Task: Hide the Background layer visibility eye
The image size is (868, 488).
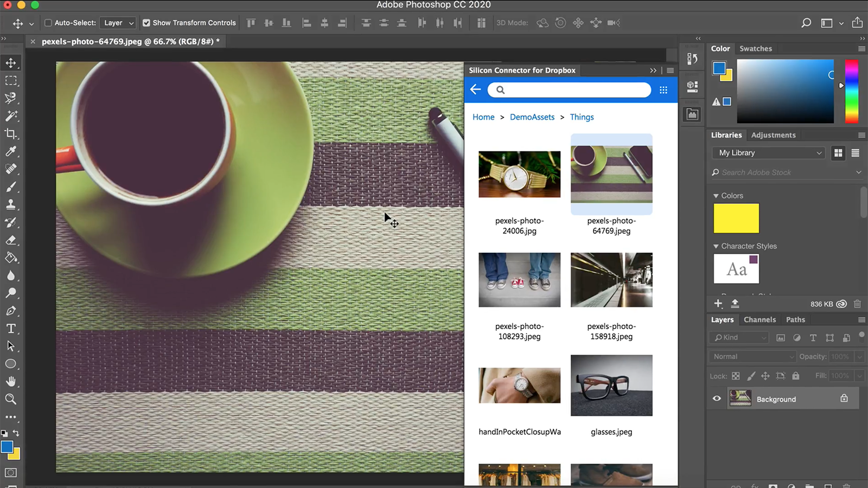Action: click(717, 399)
